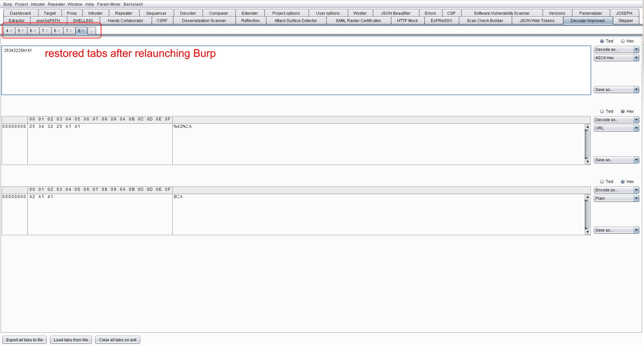Open the 'Encode as...' dropdown
The height and width of the screenshot is (345, 644).
[x=617, y=190]
